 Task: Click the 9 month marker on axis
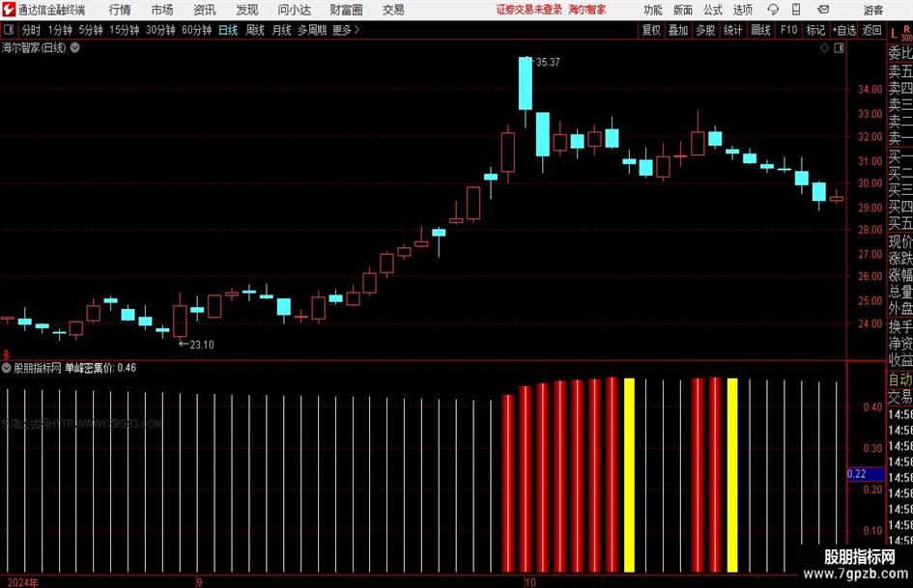199,582
